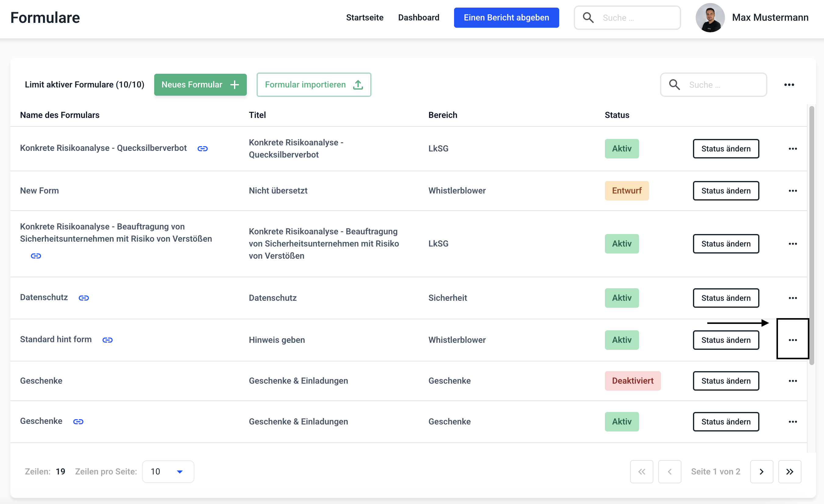Click link icon next to Datenschutz form
824x504 pixels.
coord(83,298)
